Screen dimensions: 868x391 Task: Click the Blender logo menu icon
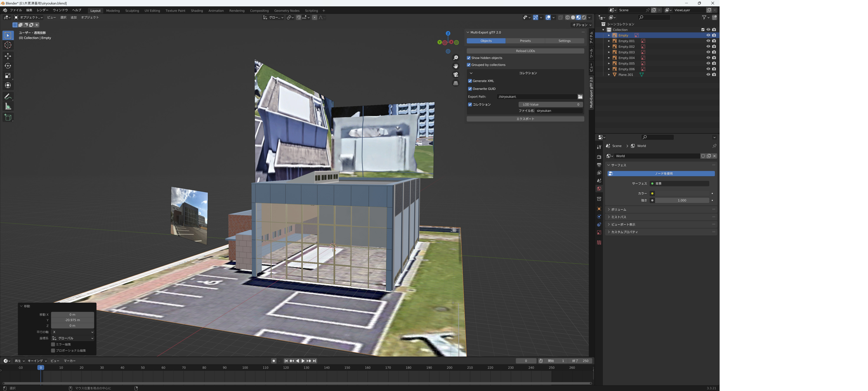click(x=5, y=10)
